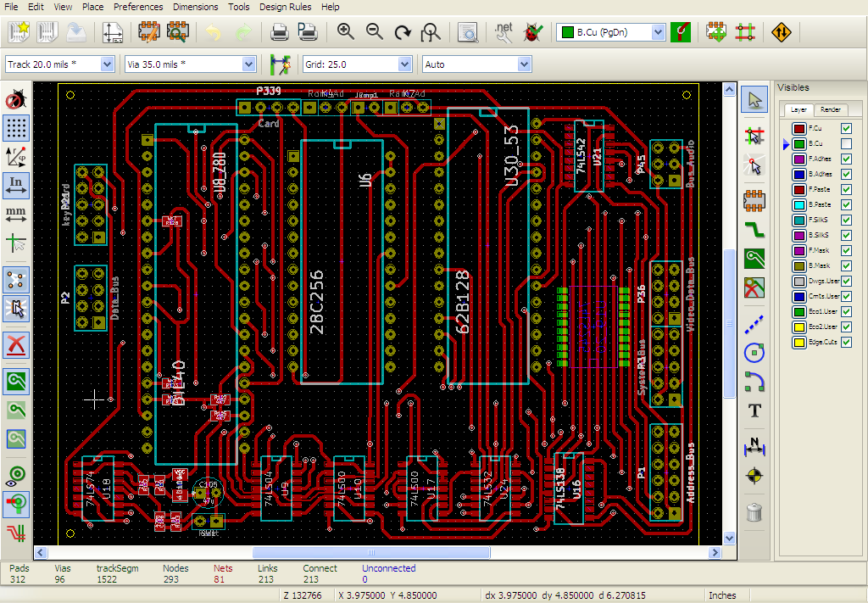Switch to the Render tab
The width and height of the screenshot is (868, 603).
coord(831,109)
